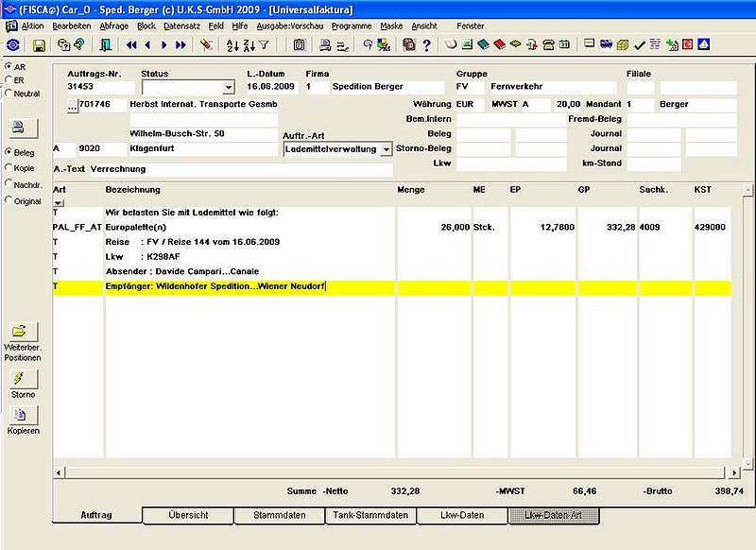The height and width of the screenshot is (550, 756).
Task: Select the Beleg radio button
Action: [9, 152]
